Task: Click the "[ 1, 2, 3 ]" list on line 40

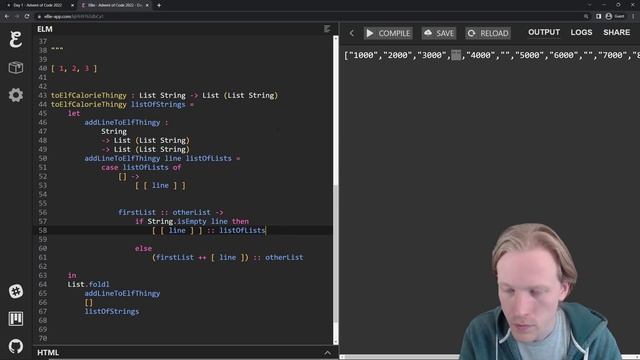Action: pos(74,68)
